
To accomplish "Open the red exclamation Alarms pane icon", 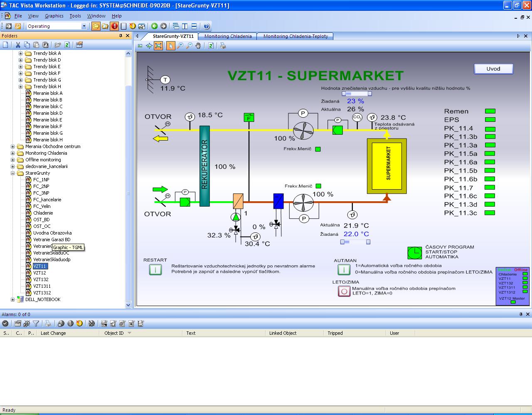I will click(x=114, y=26).
